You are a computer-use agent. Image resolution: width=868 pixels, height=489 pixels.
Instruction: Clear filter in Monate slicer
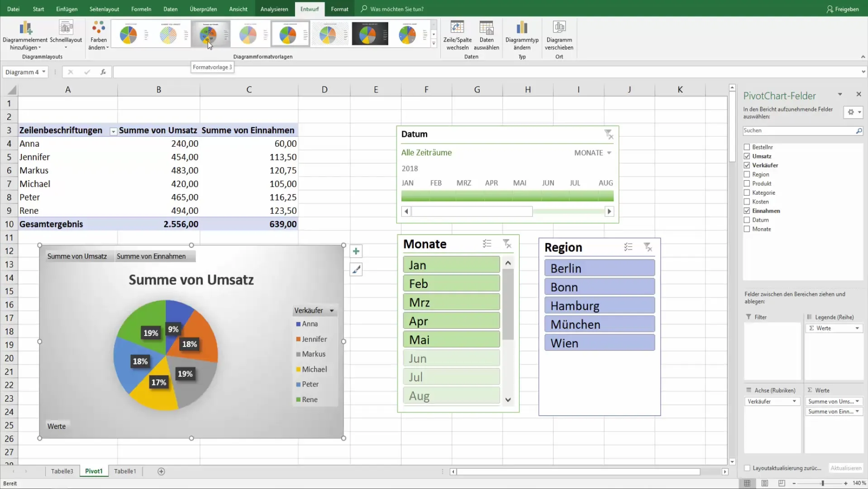(x=507, y=244)
